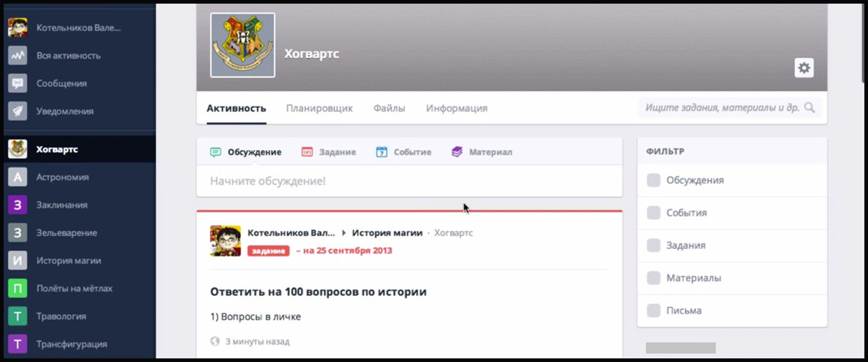
Task: Open post titled Ответить на 100 вопросов
Action: tap(318, 292)
